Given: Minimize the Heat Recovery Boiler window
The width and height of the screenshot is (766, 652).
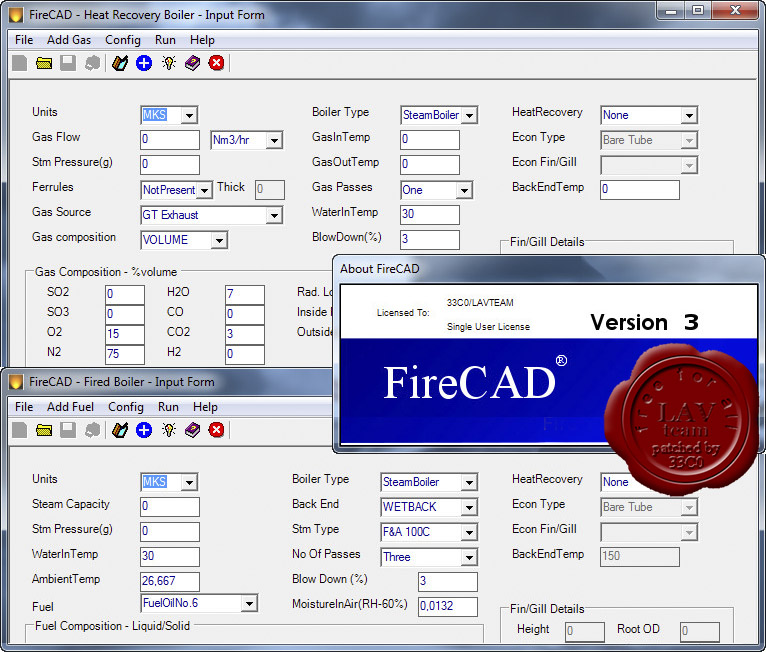Looking at the screenshot, I should click(671, 11).
